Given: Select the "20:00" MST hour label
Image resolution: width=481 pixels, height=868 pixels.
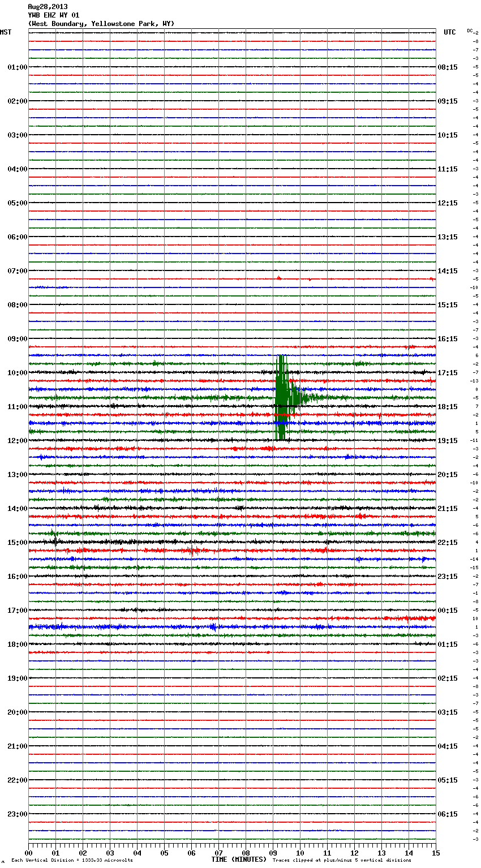Looking at the screenshot, I should [x=18, y=712].
